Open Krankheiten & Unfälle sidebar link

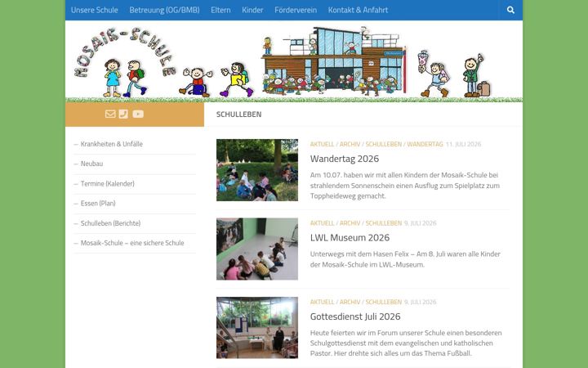tap(112, 144)
